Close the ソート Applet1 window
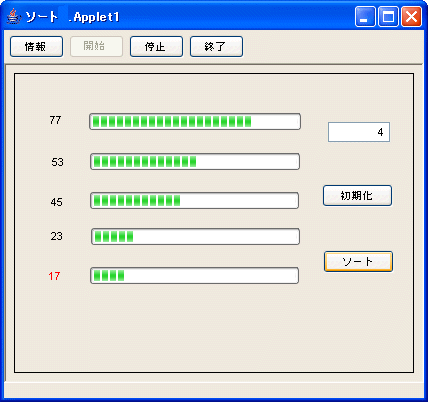Viewport: 428px width, 402px height. coord(411,17)
